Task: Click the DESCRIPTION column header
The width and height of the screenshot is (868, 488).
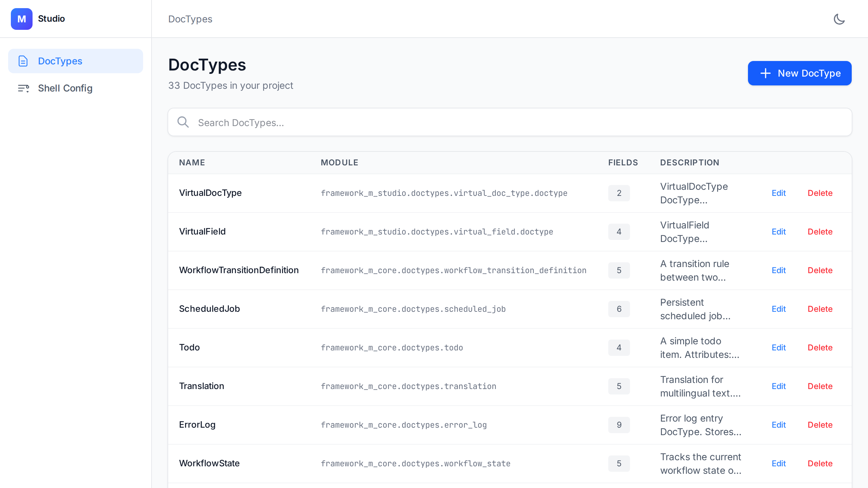Action: tap(690, 163)
